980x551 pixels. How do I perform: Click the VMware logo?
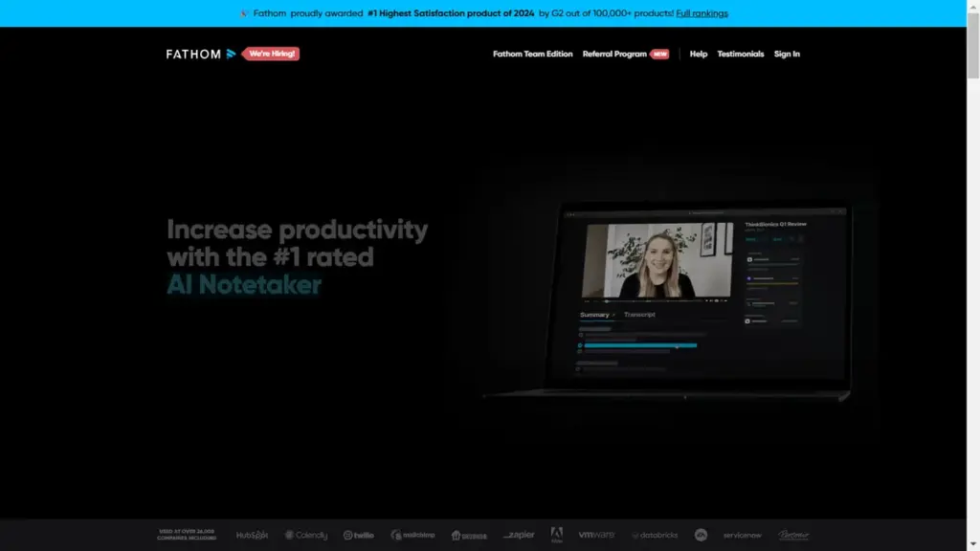pyautogui.click(x=596, y=535)
